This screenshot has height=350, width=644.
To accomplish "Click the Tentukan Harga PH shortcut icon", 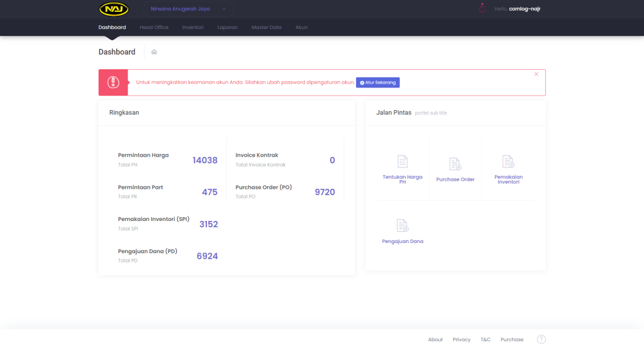I will pyautogui.click(x=402, y=162).
